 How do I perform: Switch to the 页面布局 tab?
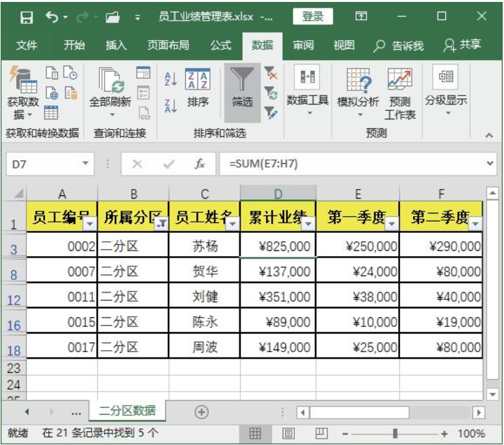click(168, 45)
